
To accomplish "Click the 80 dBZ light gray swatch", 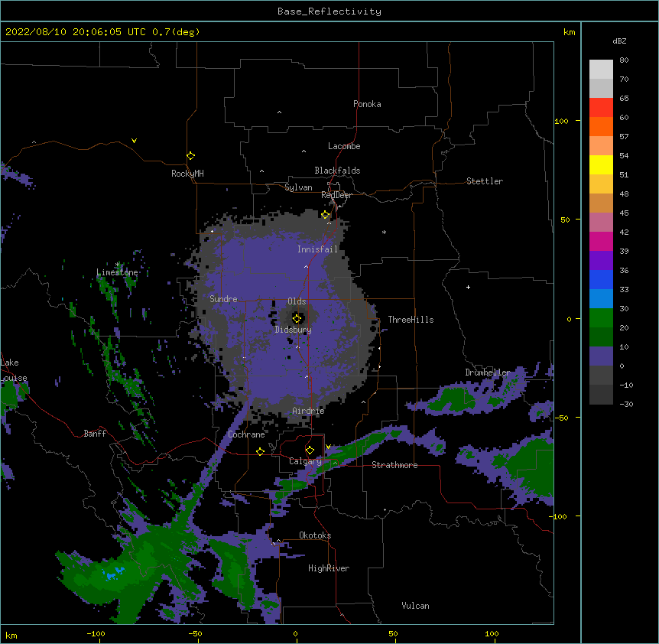I will tap(601, 70).
